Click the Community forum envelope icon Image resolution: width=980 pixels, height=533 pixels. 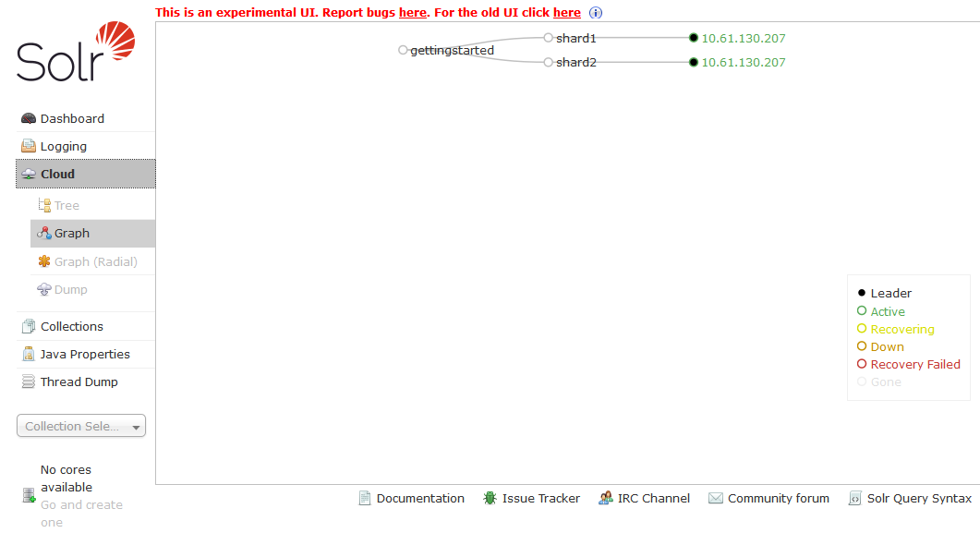click(x=716, y=498)
